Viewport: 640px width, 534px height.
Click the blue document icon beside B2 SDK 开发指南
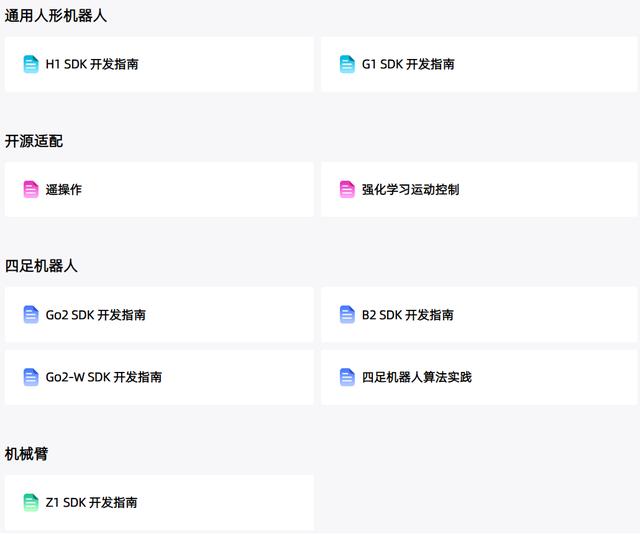click(347, 314)
